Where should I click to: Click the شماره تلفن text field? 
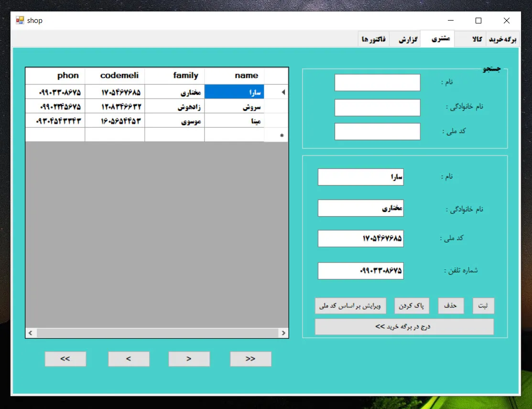point(360,271)
